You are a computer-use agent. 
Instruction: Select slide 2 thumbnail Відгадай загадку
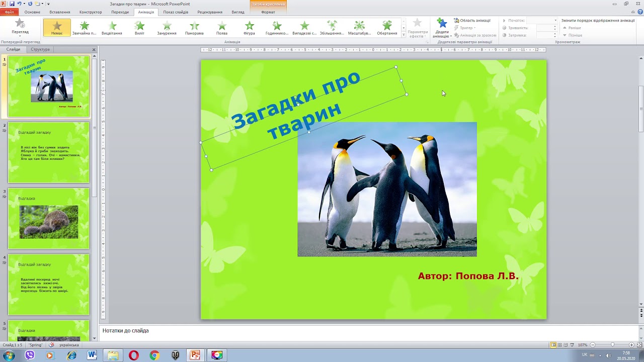coord(48,152)
